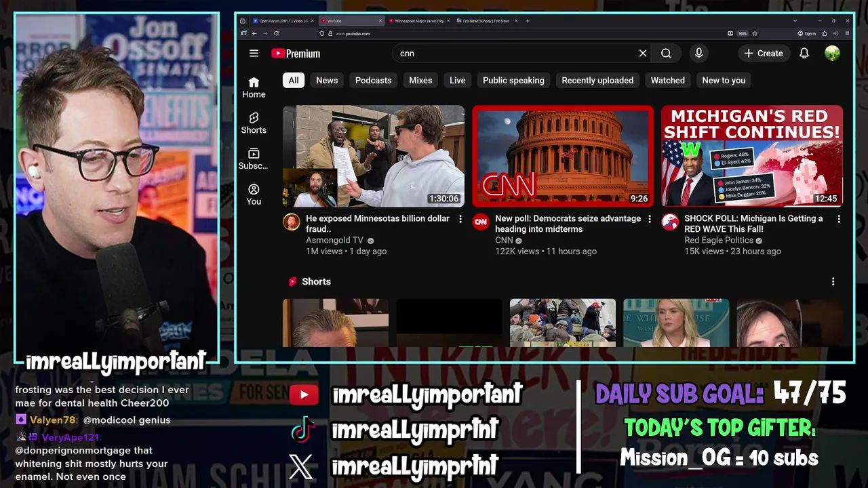Viewport: 868px width, 488px height.
Task: Click the browser Sign in button
Action: coord(806,33)
